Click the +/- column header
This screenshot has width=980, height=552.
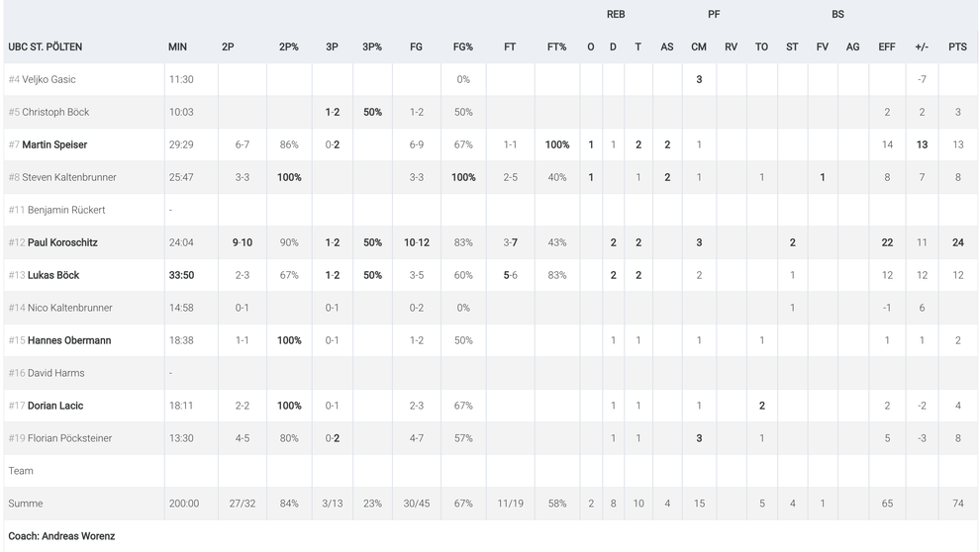coord(922,46)
